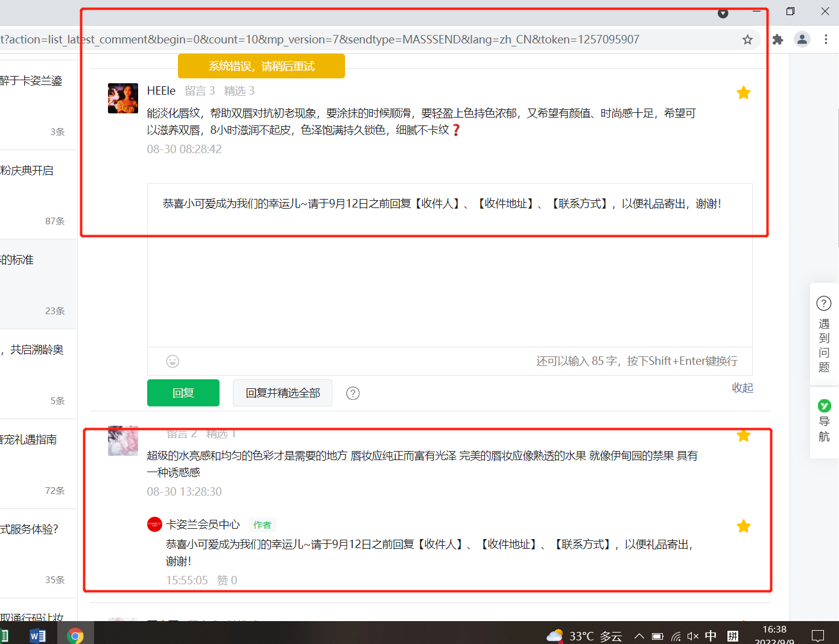Click the 08-30 08:28:42 timestamp
This screenshot has width=839, height=644.
(185, 149)
